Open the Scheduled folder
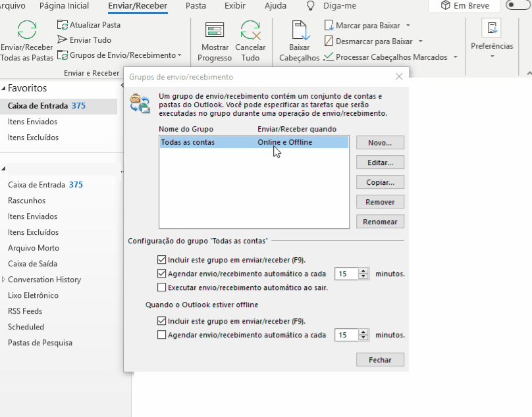Viewport: 532px width, 417px height. [26, 327]
